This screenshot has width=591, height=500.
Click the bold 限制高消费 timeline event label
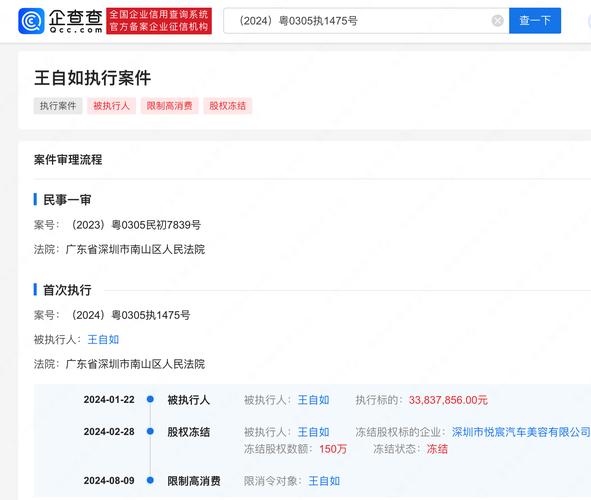click(x=194, y=481)
